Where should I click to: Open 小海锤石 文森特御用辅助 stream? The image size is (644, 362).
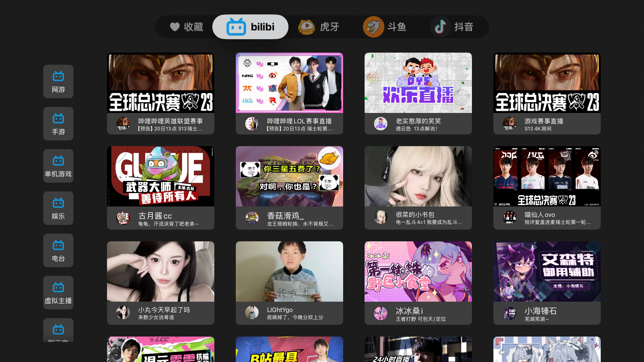547,283
